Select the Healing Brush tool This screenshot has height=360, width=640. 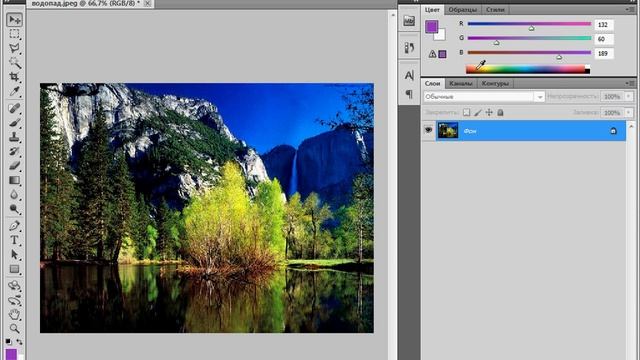pos(14,108)
